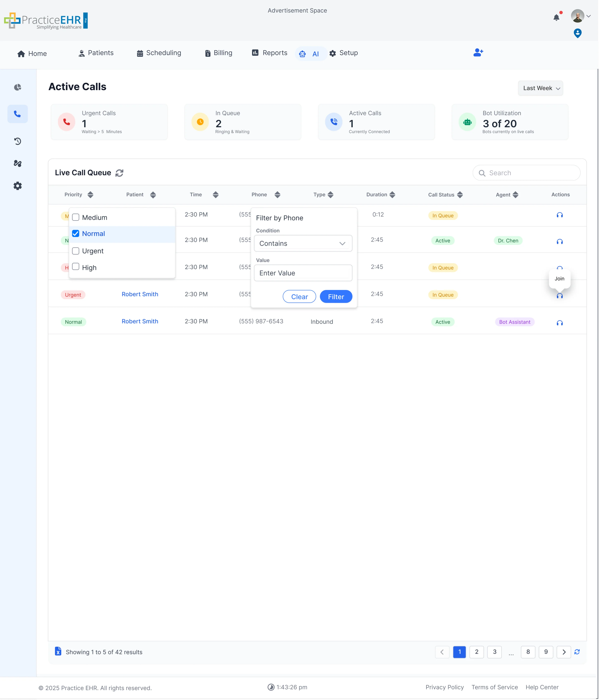This screenshot has width=599, height=700.
Task: Check the High priority filter option
Action: pyautogui.click(x=76, y=267)
